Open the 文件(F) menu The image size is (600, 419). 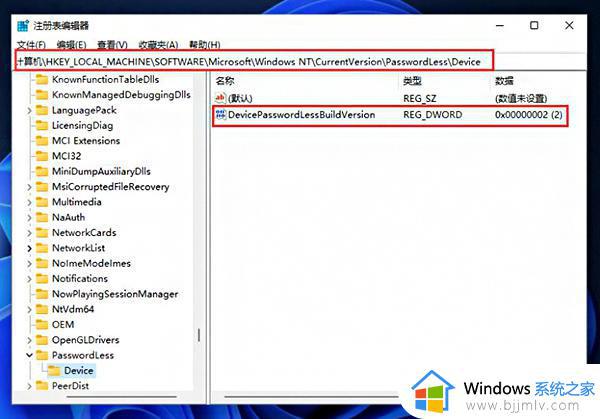tap(31, 45)
